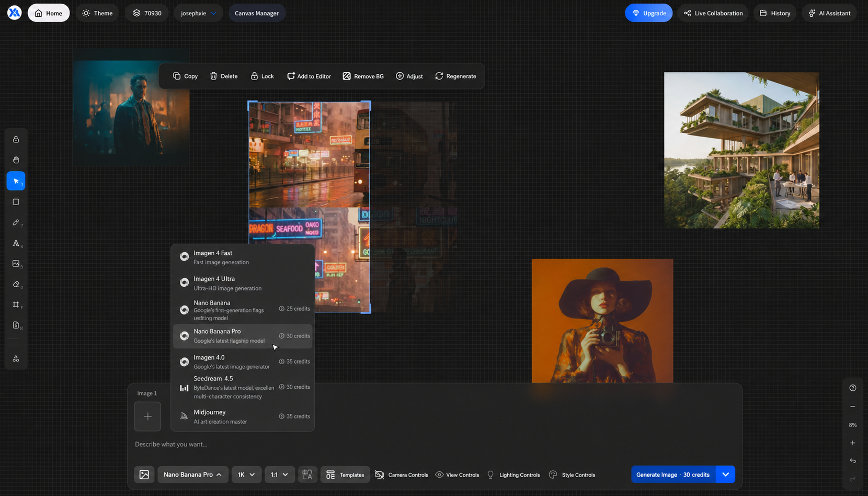Open the History panel
This screenshot has height=496, width=868.
tap(775, 13)
